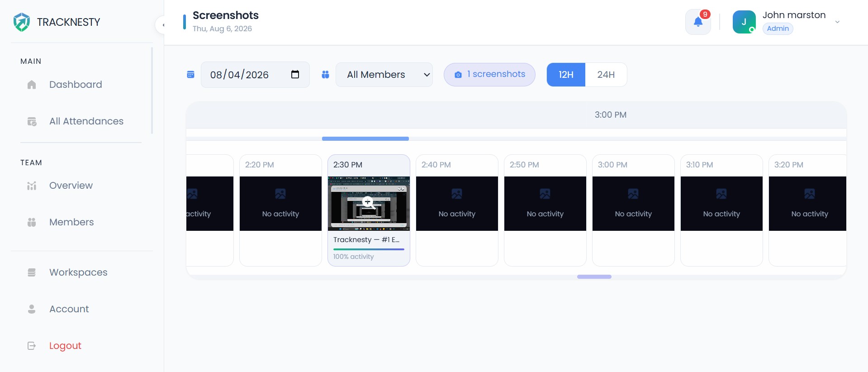Open the Overview page
Screen dimensions: 868x372
(x=71, y=186)
